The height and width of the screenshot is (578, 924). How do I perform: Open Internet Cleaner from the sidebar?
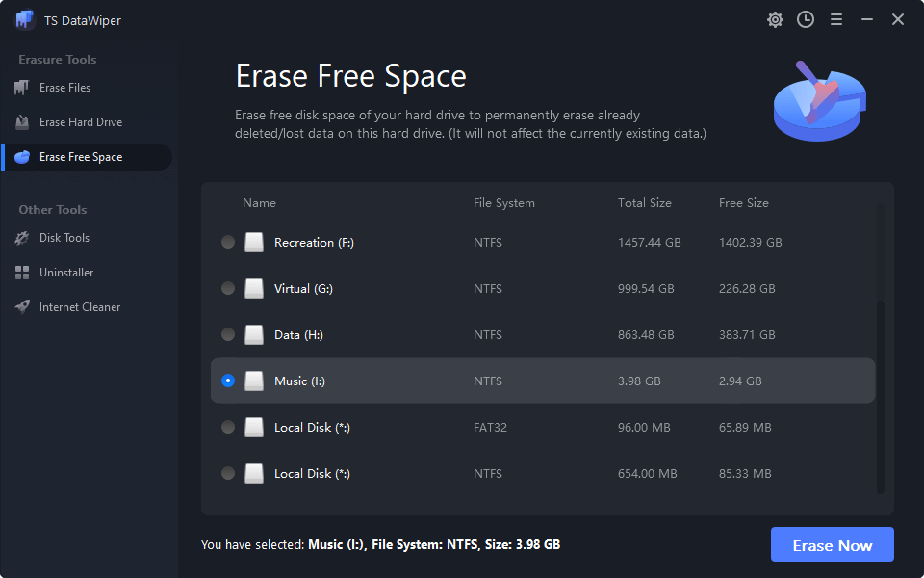[x=80, y=307]
